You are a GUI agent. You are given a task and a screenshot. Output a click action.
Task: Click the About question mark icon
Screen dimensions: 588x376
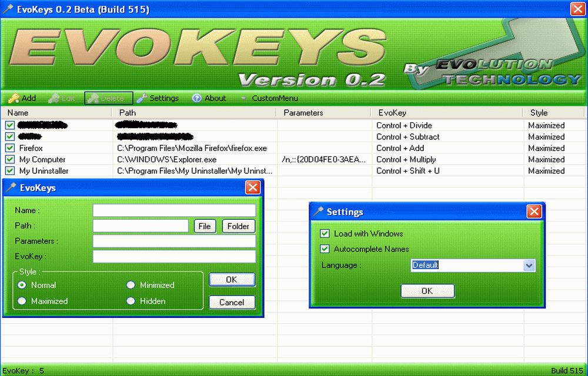[196, 98]
